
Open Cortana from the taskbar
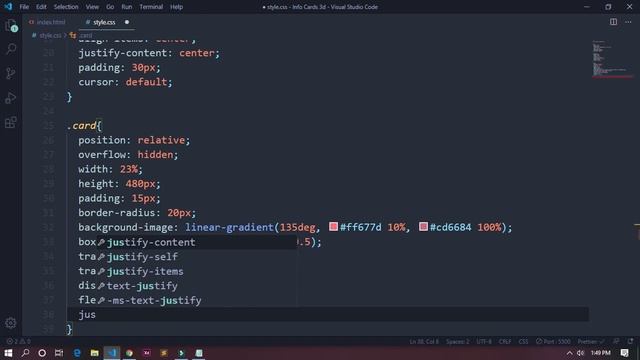pyautogui.click(x=42, y=353)
